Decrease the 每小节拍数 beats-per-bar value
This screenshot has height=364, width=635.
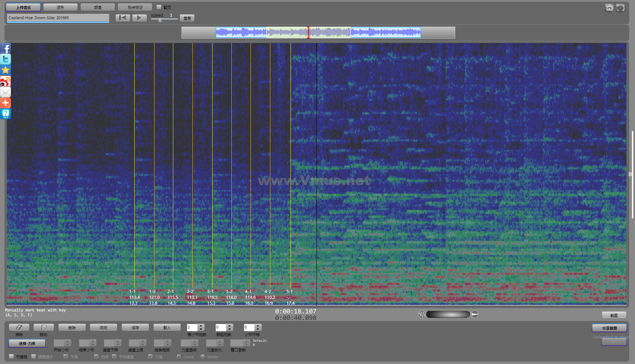(x=201, y=329)
